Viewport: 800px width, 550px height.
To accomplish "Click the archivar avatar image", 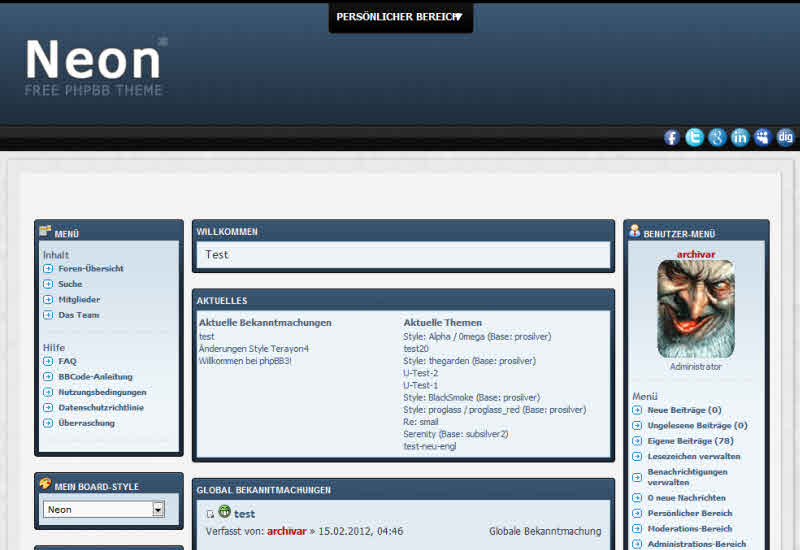I will pyautogui.click(x=695, y=309).
